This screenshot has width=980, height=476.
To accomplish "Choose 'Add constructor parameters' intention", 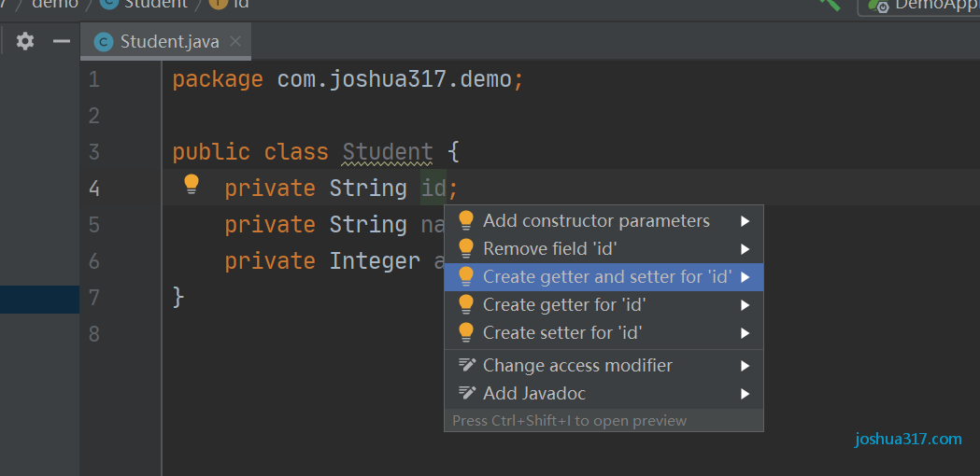I will (x=604, y=221).
